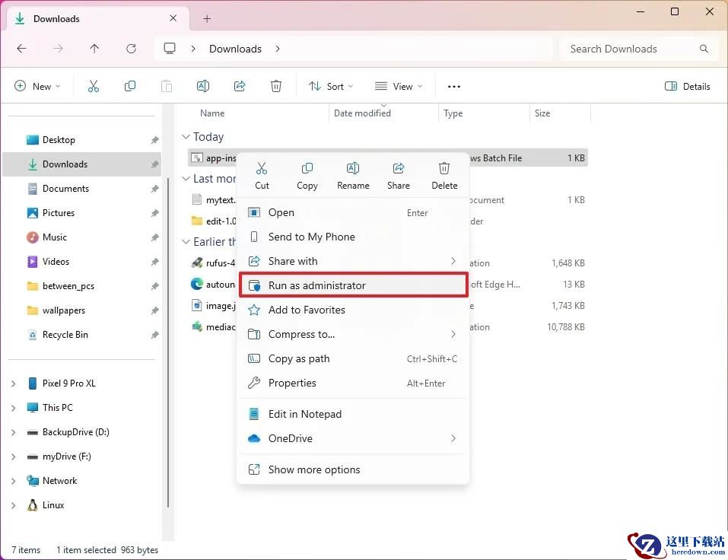
Task: Click the Search Downloads field
Action: pyautogui.click(x=641, y=49)
